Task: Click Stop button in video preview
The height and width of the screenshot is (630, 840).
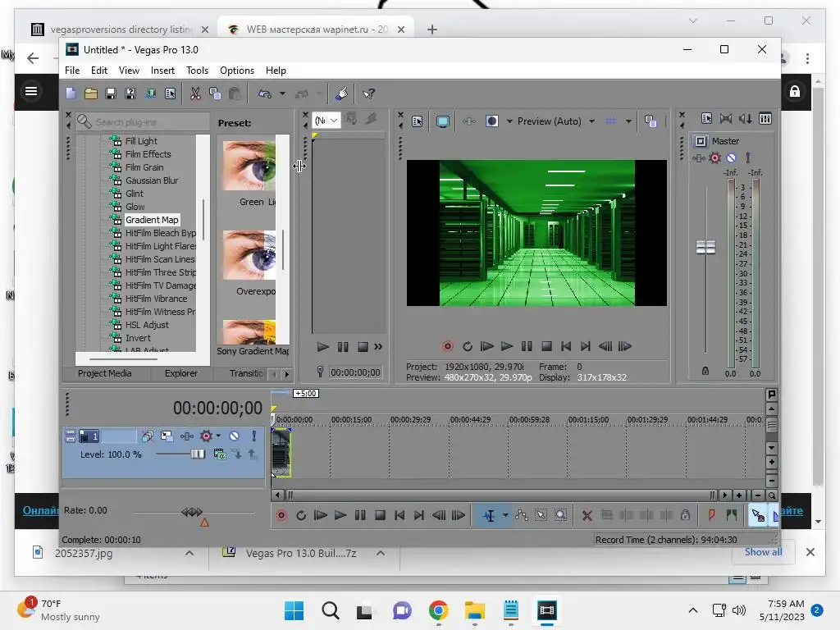Action: tap(546, 347)
